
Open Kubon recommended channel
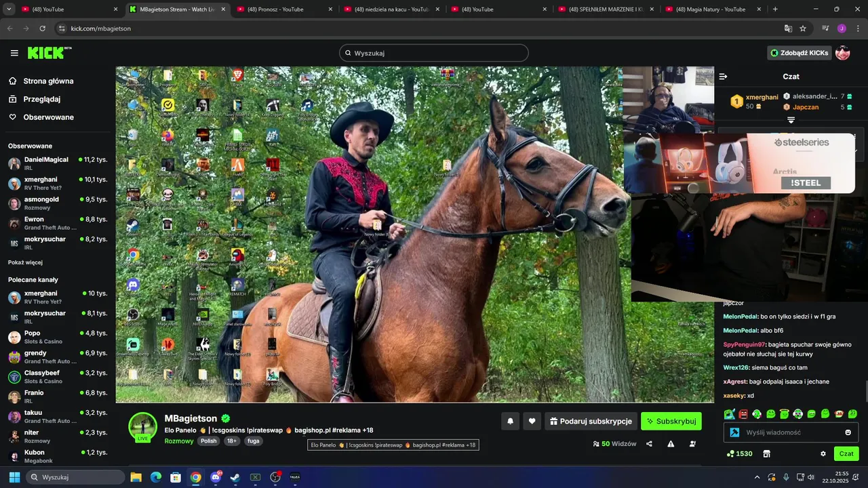(x=58, y=456)
